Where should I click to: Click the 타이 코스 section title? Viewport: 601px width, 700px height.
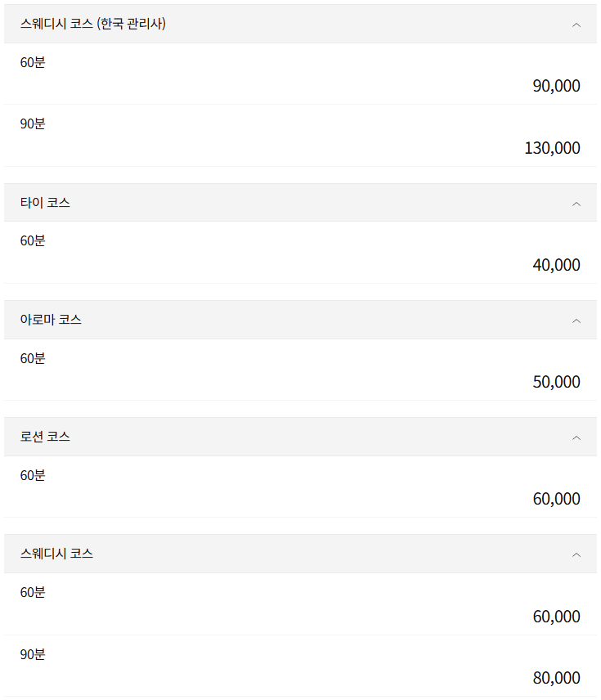45,203
